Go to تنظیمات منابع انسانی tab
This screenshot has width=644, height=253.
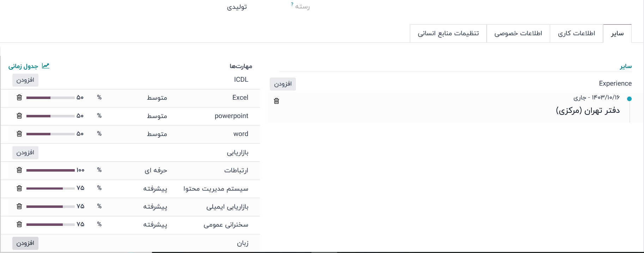[x=448, y=33]
